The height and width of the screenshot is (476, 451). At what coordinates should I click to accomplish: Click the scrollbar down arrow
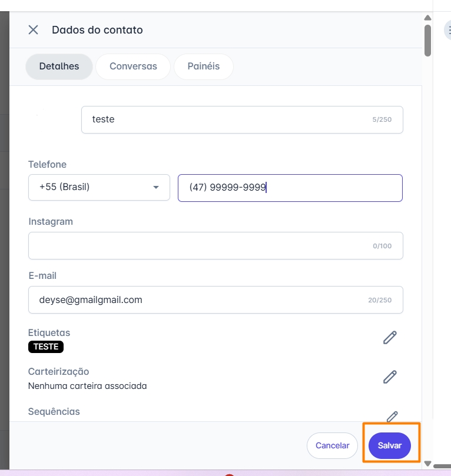coord(428,464)
